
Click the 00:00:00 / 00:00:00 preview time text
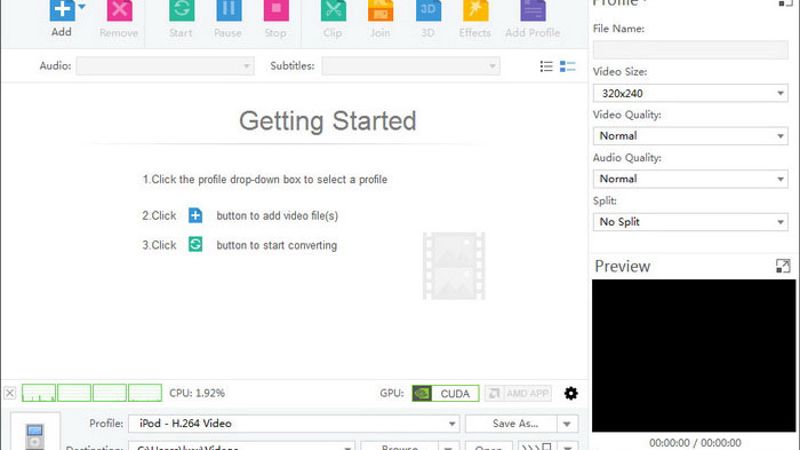tap(695, 442)
